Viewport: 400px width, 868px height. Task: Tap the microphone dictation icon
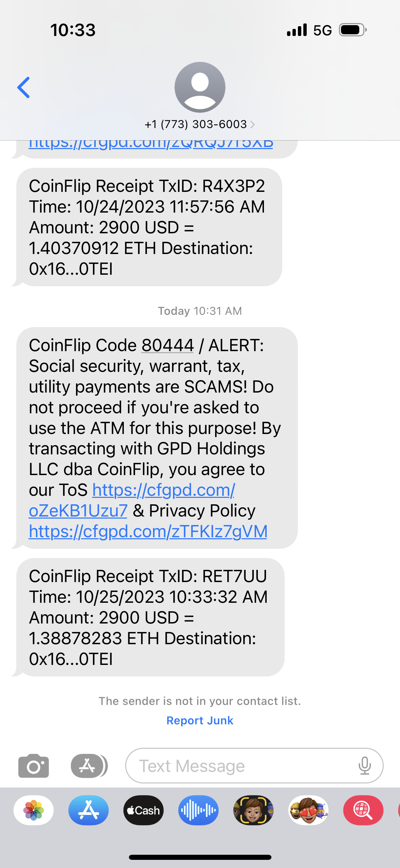click(x=365, y=766)
